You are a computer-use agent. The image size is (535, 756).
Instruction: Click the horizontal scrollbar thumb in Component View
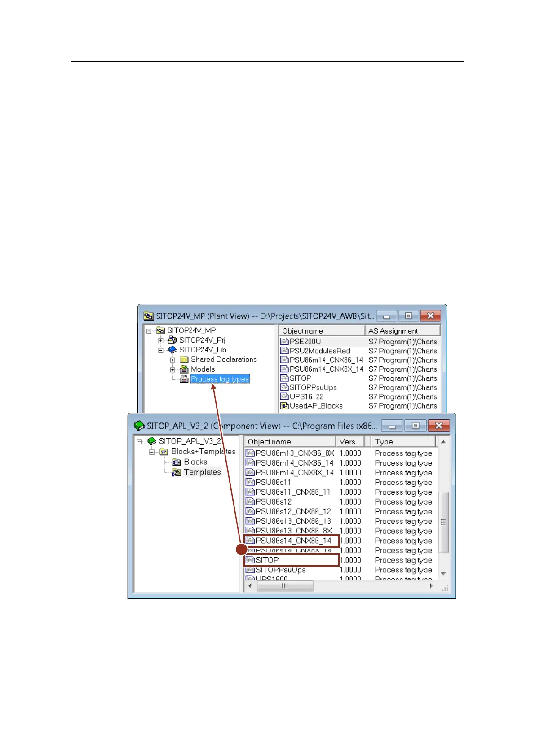tap(285, 586)
